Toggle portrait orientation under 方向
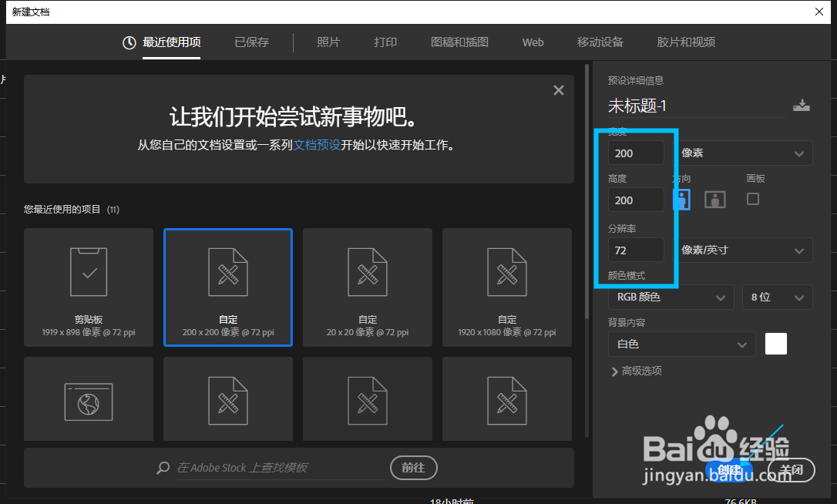 tap(681, 199)
